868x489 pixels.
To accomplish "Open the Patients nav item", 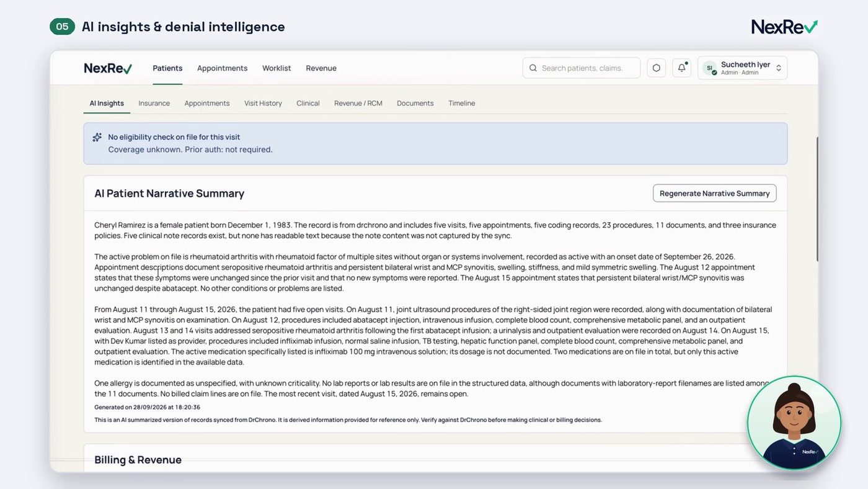I will (x=167, y=68).
